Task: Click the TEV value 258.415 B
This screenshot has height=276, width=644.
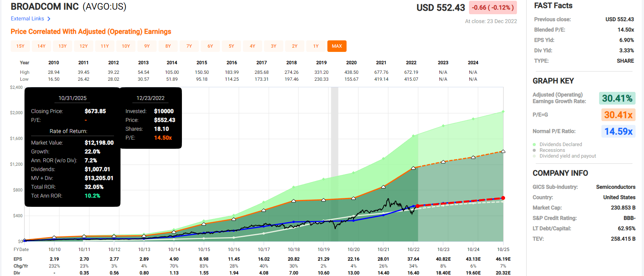Action: 623,239
